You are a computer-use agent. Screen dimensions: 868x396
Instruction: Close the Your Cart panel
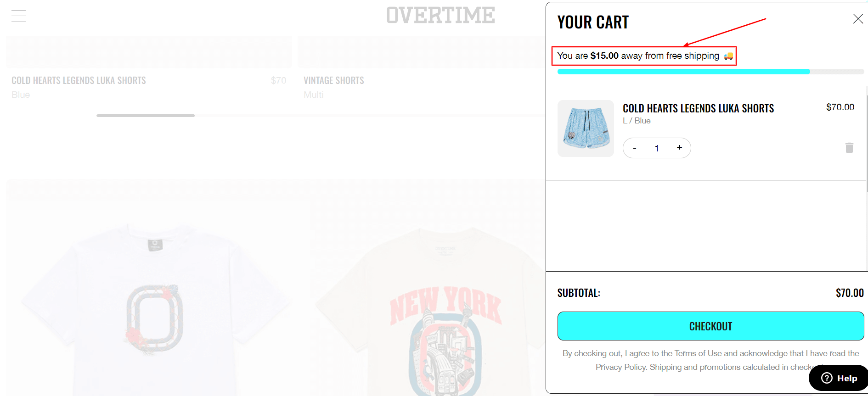coord(857,19)
